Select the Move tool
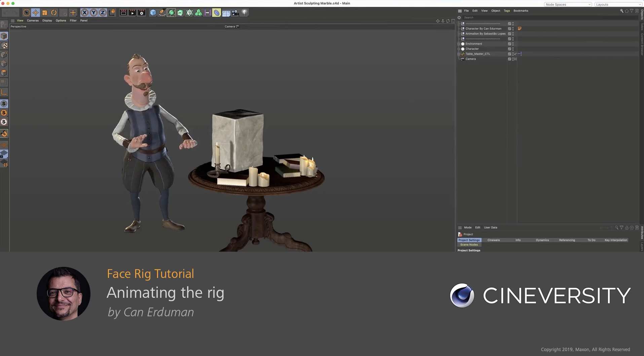Viewport: 644px width, 356px height. click(x=35, y=12)
